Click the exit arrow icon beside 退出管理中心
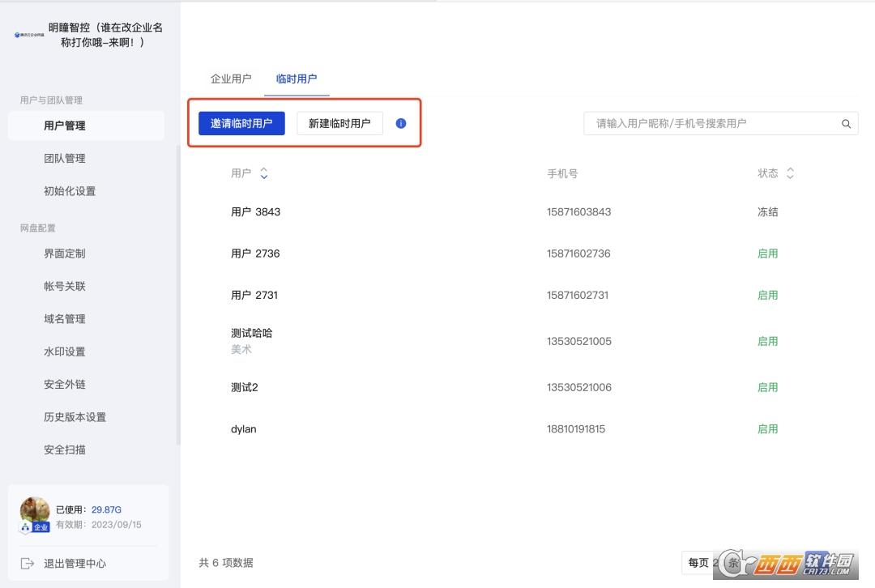The height and width of the screenshot is (588, 875). tap(27, 564)
